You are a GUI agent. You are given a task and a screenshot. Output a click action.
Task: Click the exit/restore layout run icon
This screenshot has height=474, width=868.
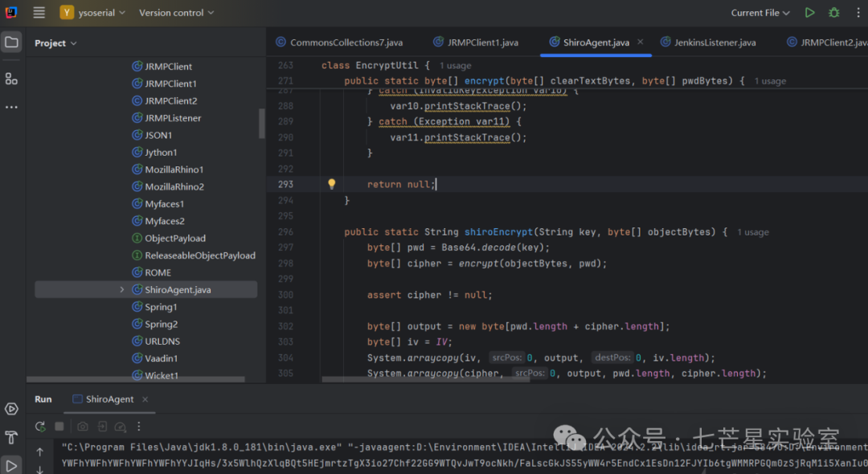pos(102,426)
